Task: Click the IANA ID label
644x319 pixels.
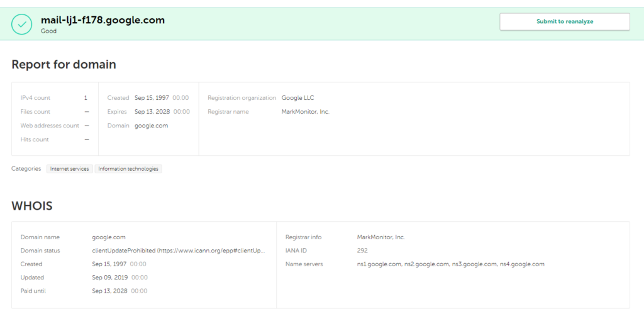Action: (x=297, y=251)
